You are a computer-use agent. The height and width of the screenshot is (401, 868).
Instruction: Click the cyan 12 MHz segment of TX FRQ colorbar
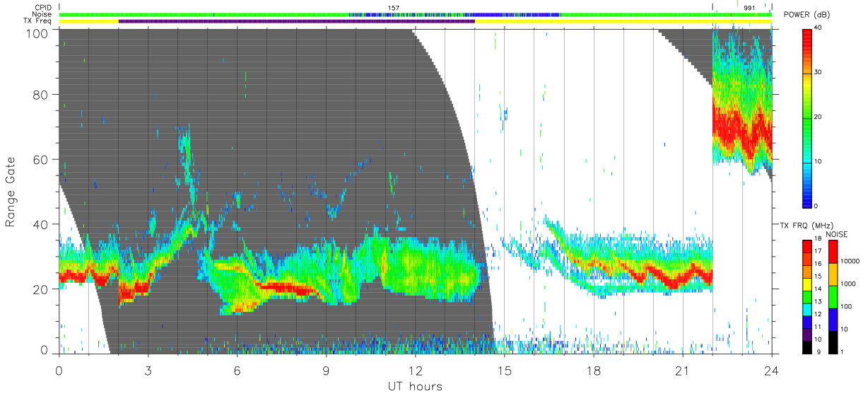807,310
